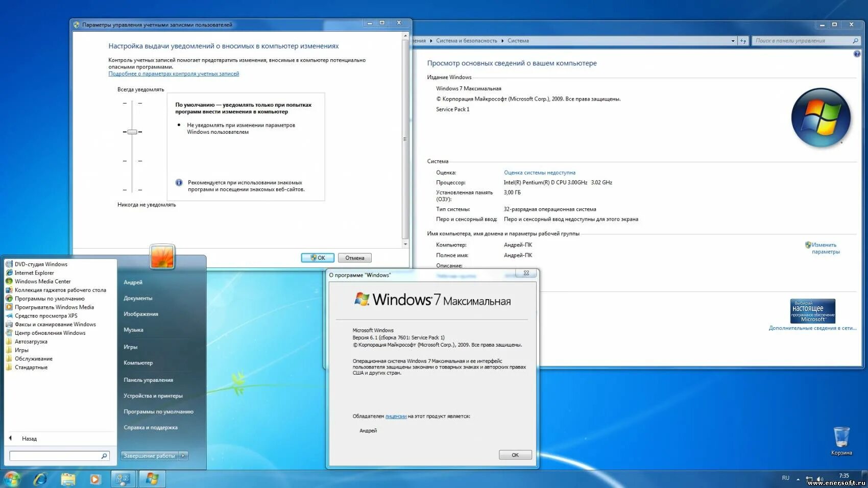Click the refresh button in System address bar
This screenshot has width=868, height=488.
click(743, 41)
